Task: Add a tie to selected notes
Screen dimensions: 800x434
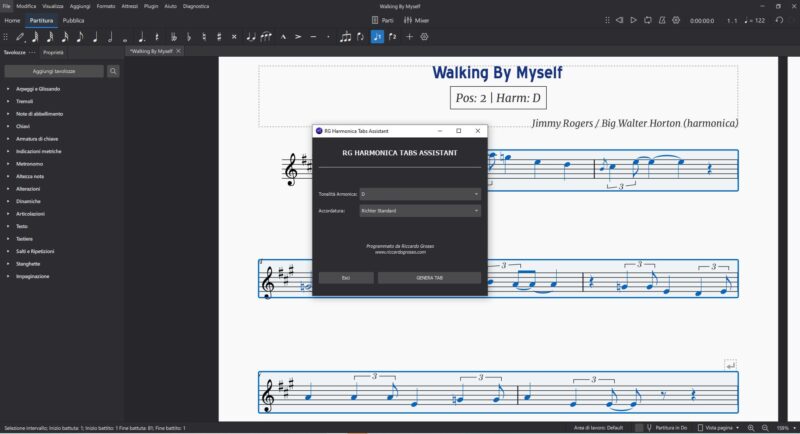Action: coord(251,37)
